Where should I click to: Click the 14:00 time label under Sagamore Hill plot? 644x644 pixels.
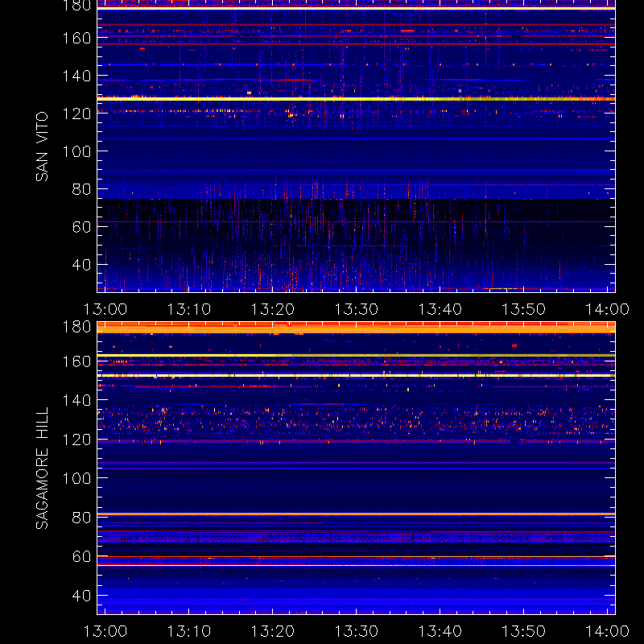point(607,631)
